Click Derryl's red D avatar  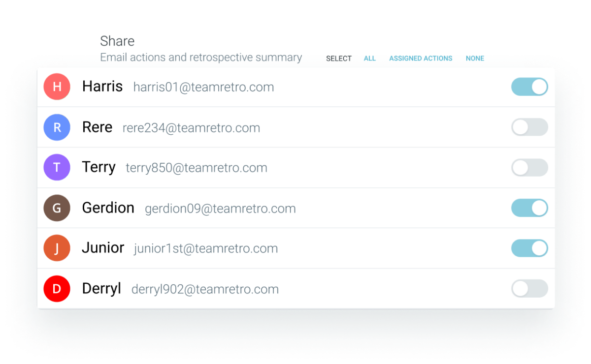57,289
